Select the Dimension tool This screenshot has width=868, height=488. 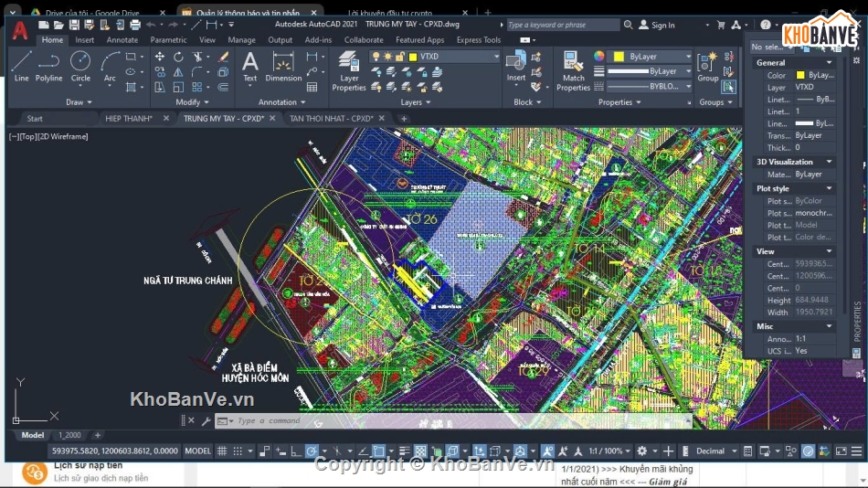pos(283,67)
